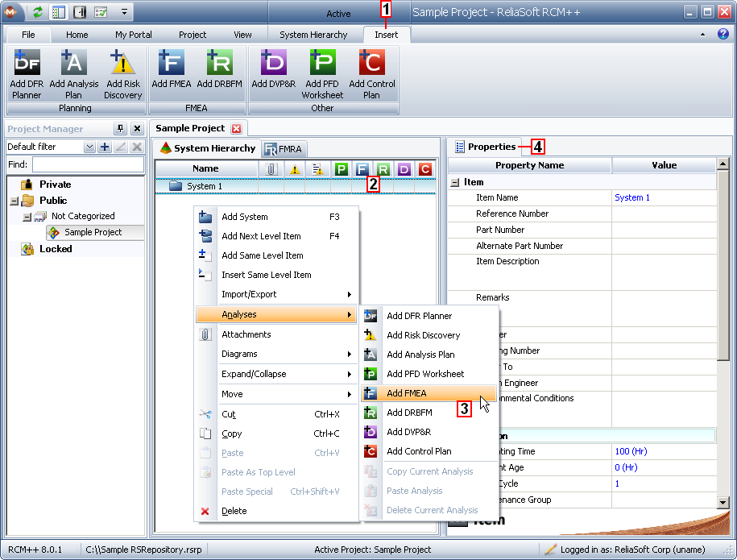Screen dimensions: 737x560
Task: Click Add Risk Discovery ribbon icon
Action: pos(122,63)
